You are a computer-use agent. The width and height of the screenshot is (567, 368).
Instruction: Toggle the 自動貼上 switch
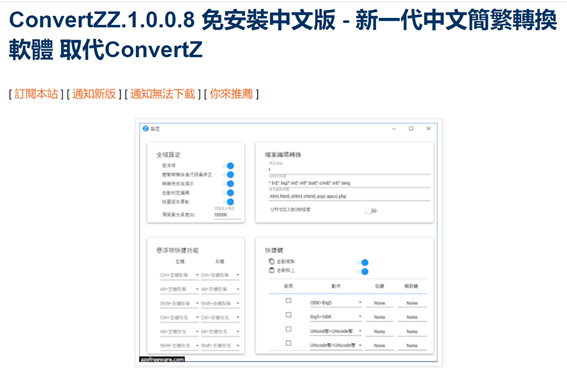click(363, 271)
